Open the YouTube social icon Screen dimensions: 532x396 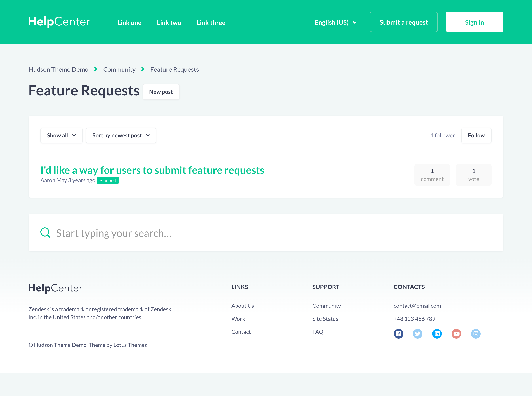[456, 334]
